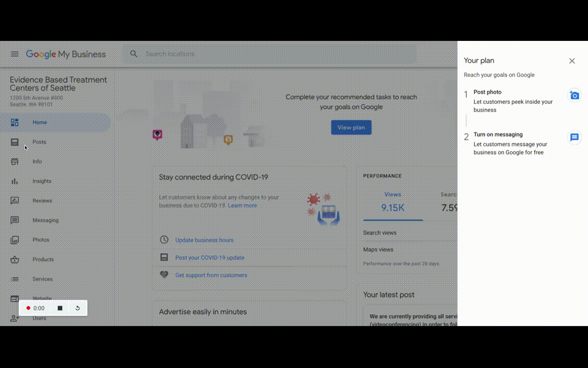Screen dimensions: 588x368
Task: Open the hamburger main menu
Action: coord(15,54)
